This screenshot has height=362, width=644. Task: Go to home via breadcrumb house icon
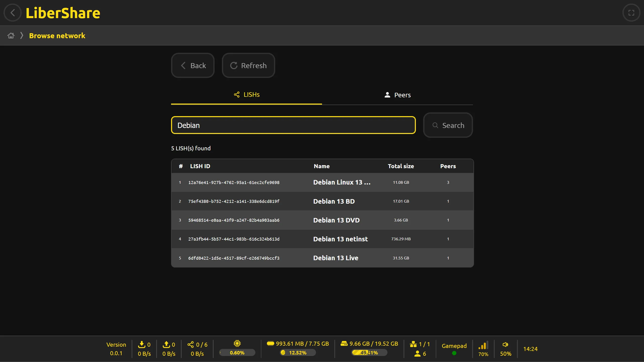pyautogui.click(x=11, y=36)
